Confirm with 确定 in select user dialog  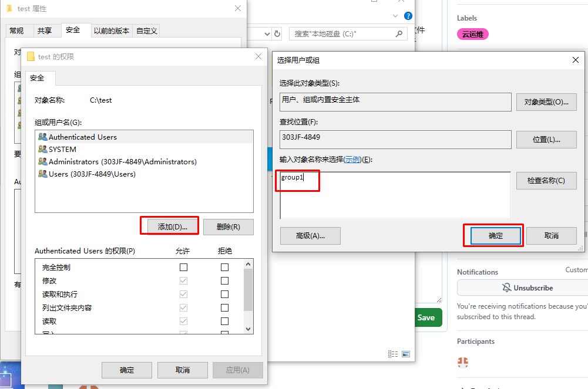495,235
